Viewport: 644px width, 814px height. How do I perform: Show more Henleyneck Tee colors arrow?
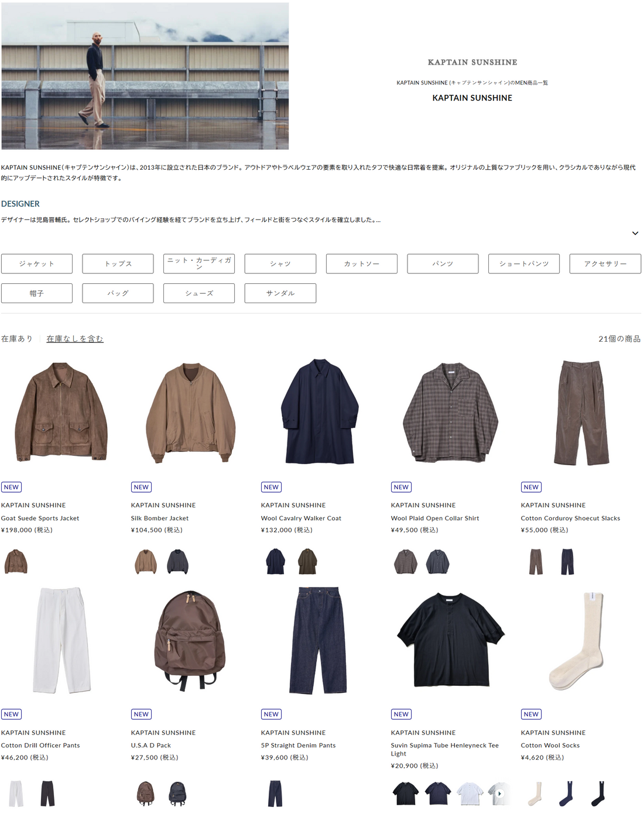[x=499, y=794]
